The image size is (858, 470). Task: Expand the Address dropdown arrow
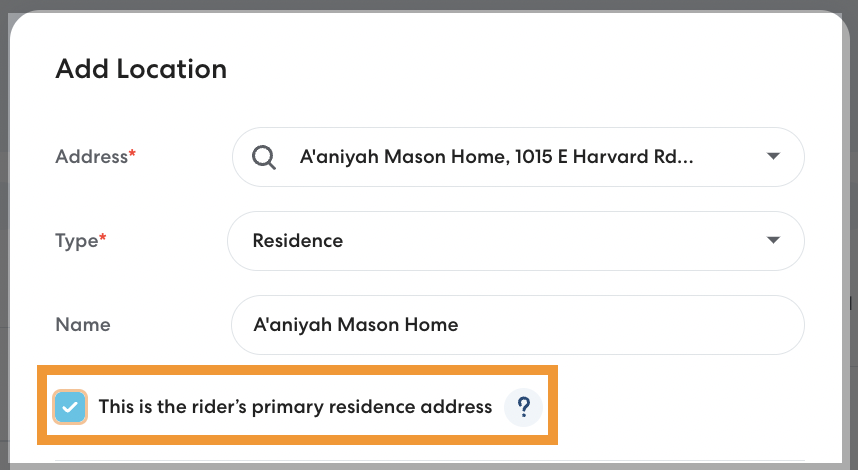coord(772,157)
